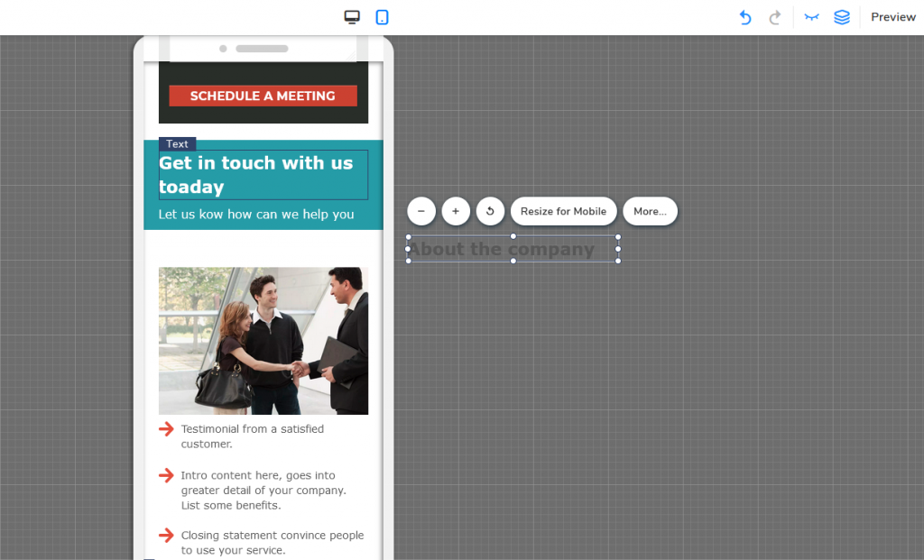Open the layers panel

pos(842,17)
